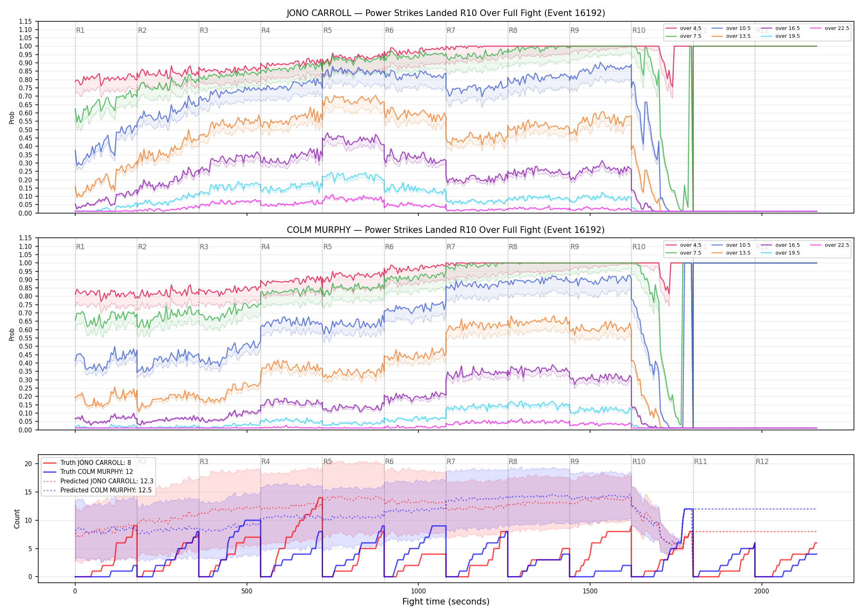Click the COLM MURPHY chart title
This screenshot has width=863, height=616.
(x=446, y=230)
